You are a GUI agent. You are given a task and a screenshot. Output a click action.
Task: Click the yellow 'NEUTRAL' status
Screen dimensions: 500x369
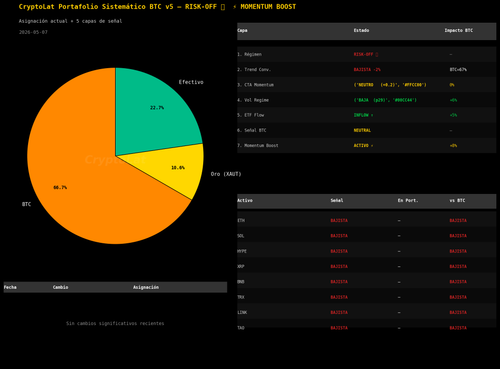(362, 130)
